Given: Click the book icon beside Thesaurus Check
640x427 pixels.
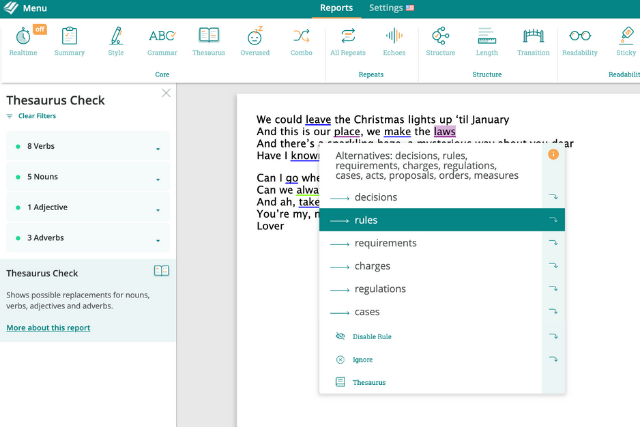Looking at the screenshot, I should pos(161,271).
